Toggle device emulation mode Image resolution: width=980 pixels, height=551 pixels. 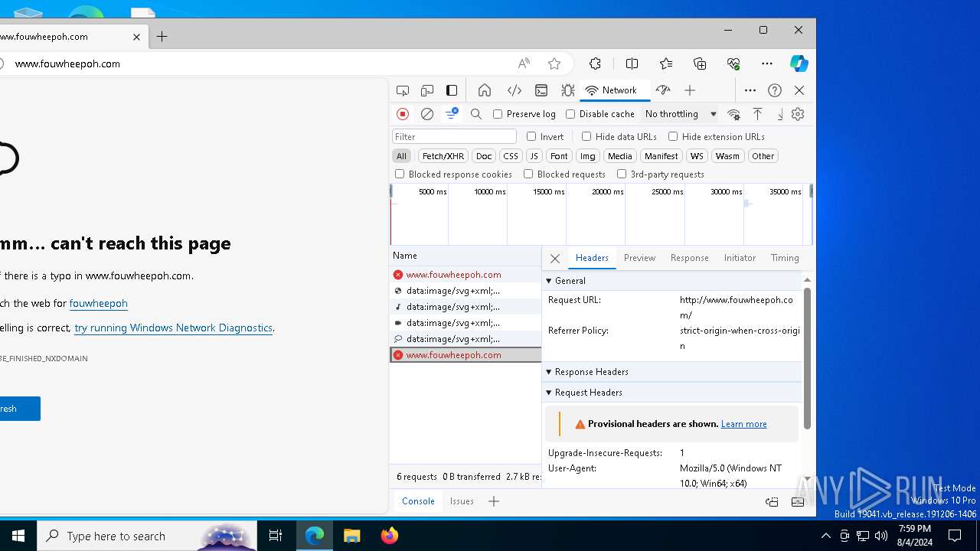(x=427, y=90)
